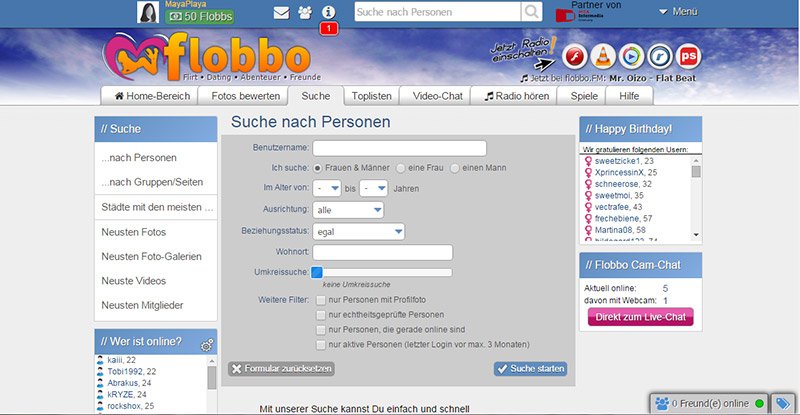800x415 pixels.
Task: Enable nur echtheitsgeprüfte Personen
Action: tap(320, 315)
